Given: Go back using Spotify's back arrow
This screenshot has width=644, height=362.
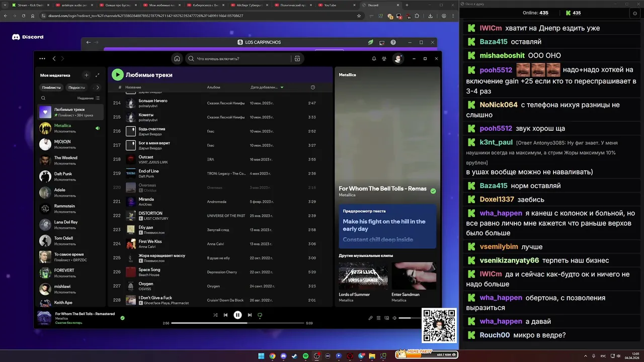Looking at the screenshot, I should pyautogui.click(x=54, y=59).
